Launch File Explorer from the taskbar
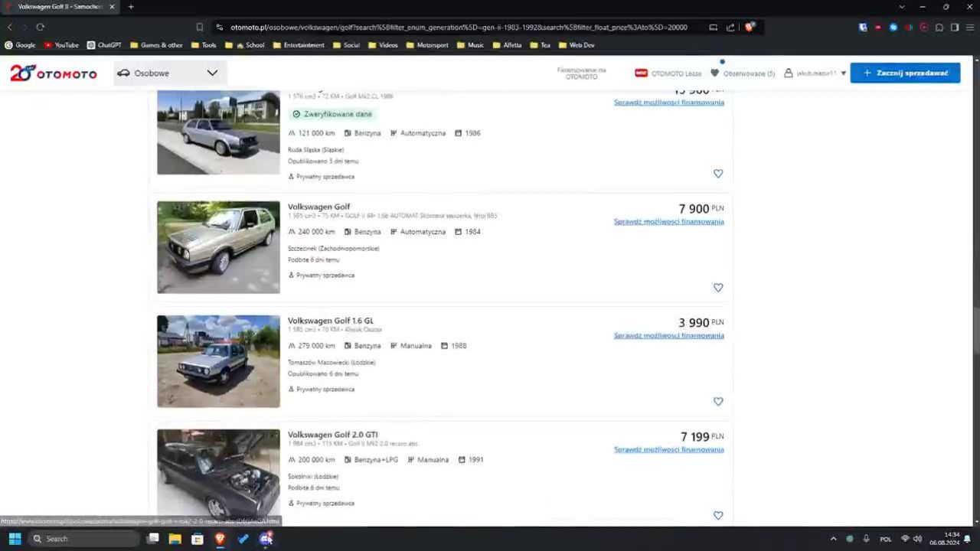 click(175, 539)
